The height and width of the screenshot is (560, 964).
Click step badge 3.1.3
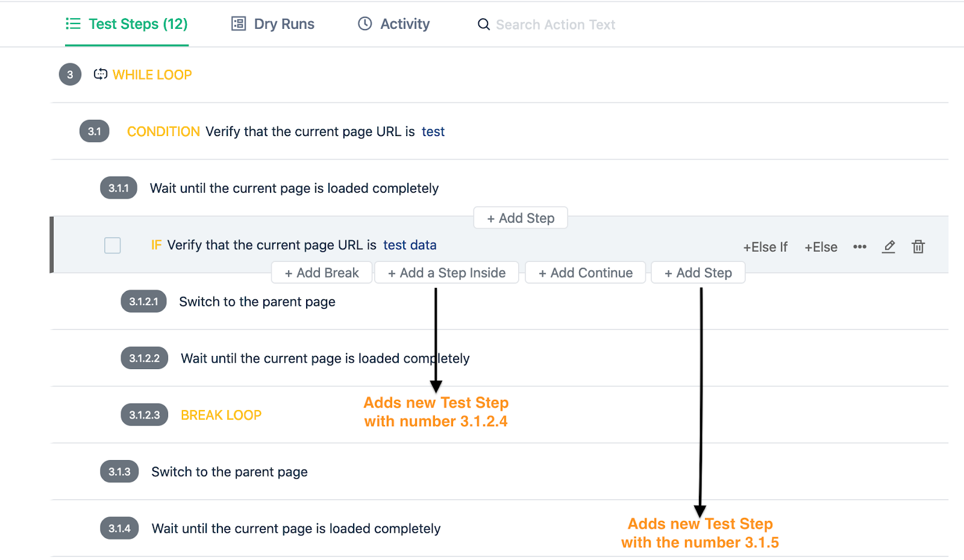(119, 471)
